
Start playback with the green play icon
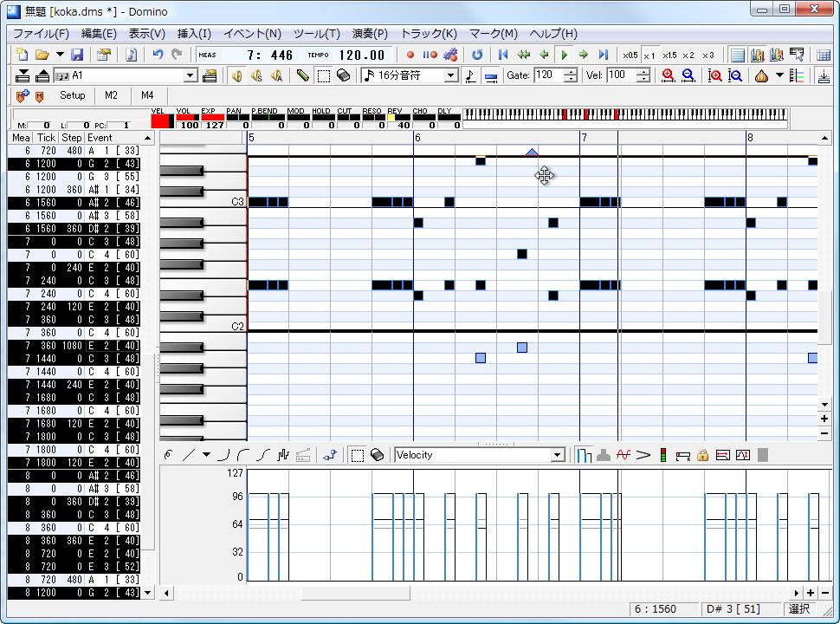[565, 54]
